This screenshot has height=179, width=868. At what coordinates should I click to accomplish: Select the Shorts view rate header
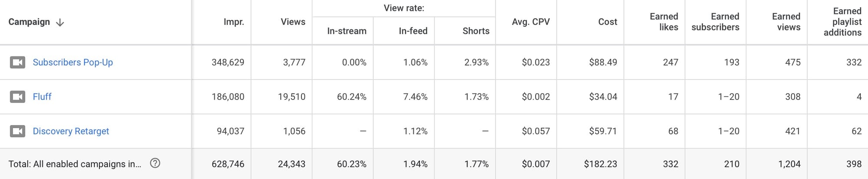click(x=476, y=31)
